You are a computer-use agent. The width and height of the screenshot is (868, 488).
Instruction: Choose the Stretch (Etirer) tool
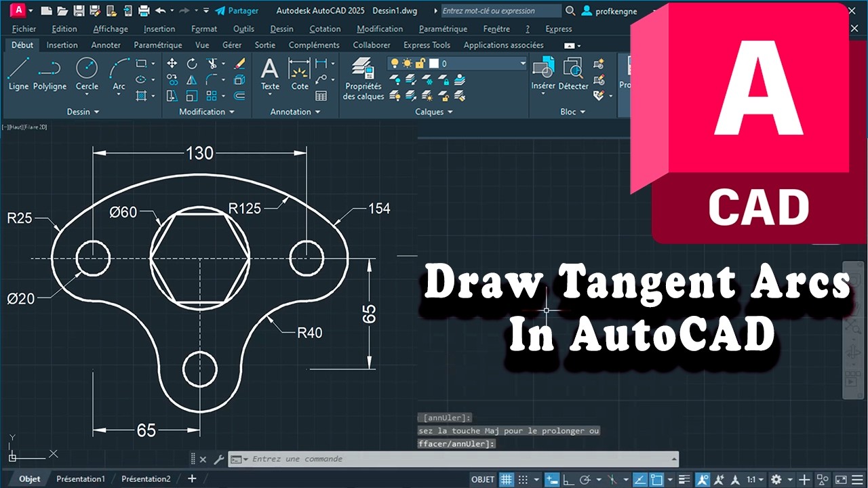coord(172,96)
